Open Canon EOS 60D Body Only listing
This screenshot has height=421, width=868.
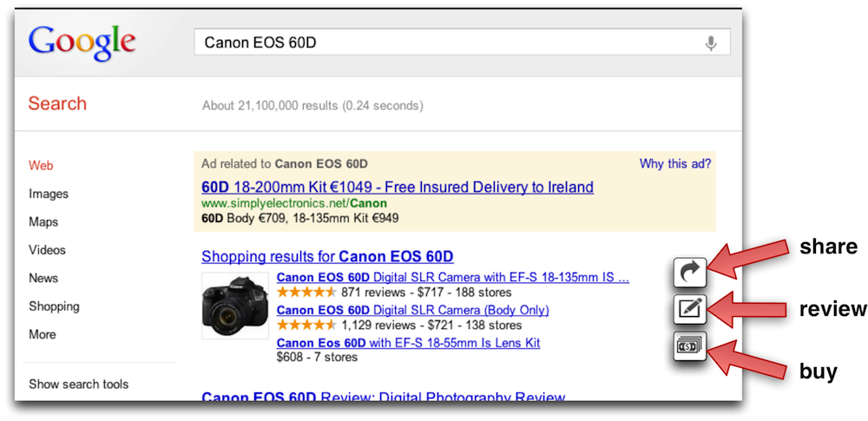click(x=413, y=310)
